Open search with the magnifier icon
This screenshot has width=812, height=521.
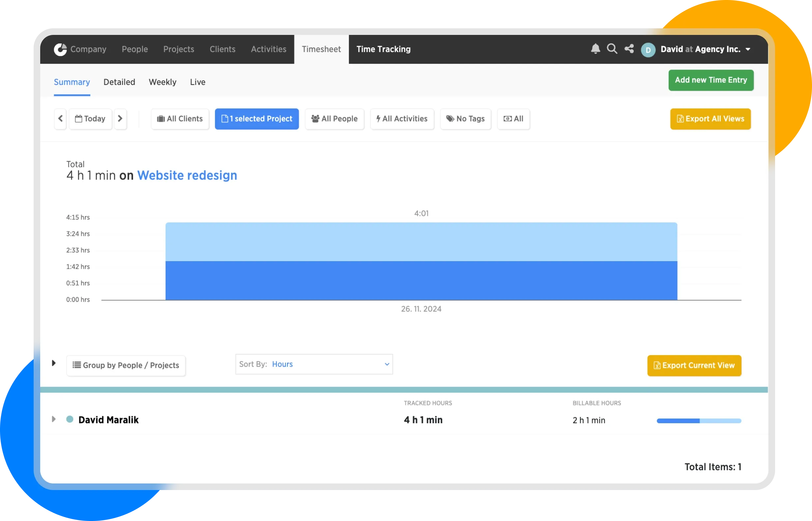click(612, 49)
